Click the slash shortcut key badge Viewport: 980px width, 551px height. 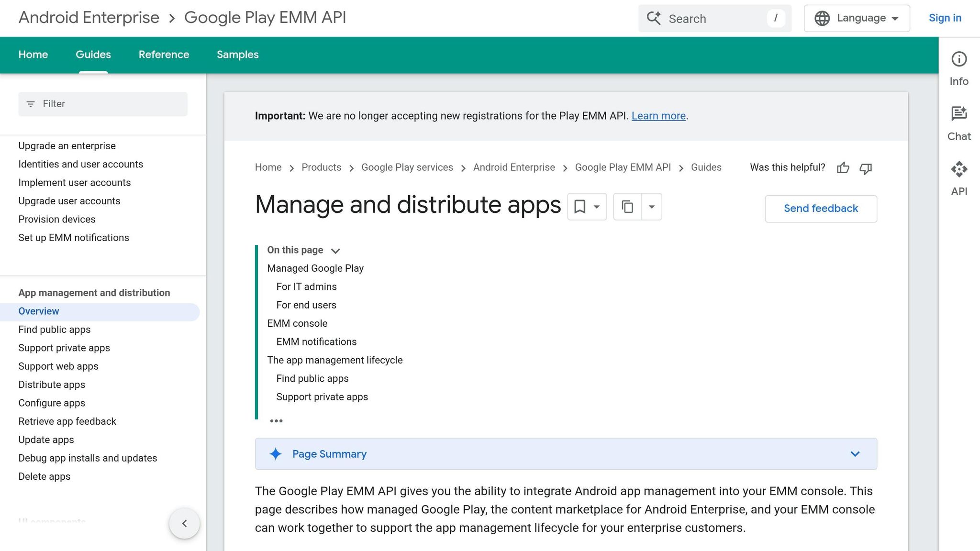click(x=776, y=18)
